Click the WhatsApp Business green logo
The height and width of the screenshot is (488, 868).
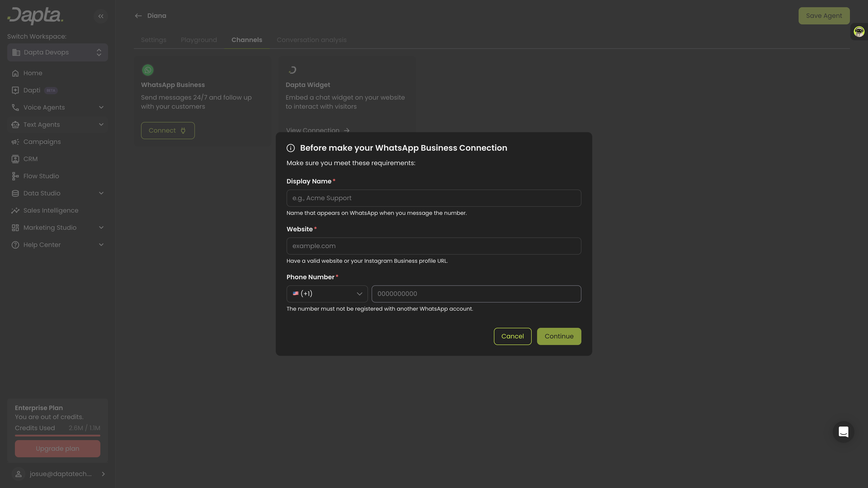pyautogui.click(x=148, y=70)
